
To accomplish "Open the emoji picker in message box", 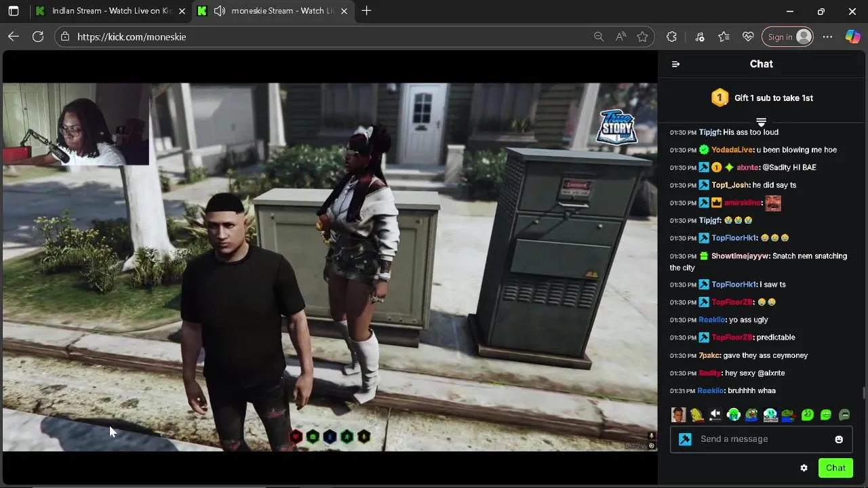I will [839, 439].
